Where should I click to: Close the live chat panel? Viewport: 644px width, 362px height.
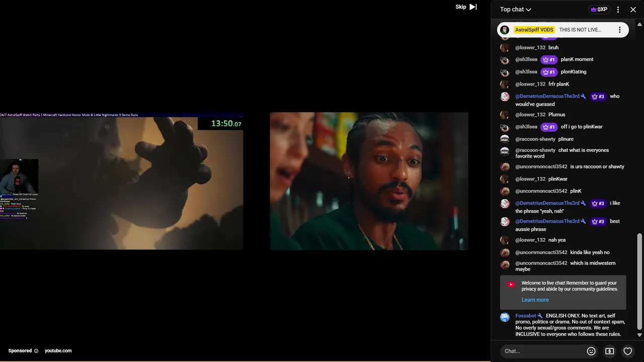point(633,10)
